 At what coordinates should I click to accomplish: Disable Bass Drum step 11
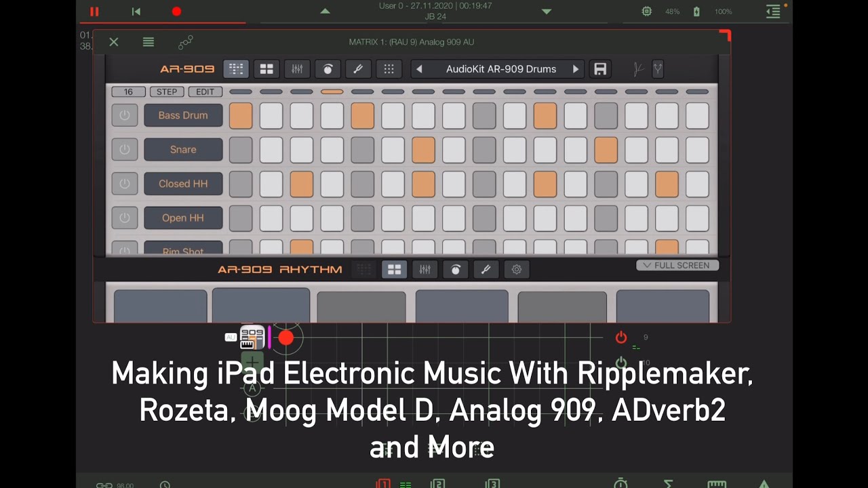coord(545,116)
